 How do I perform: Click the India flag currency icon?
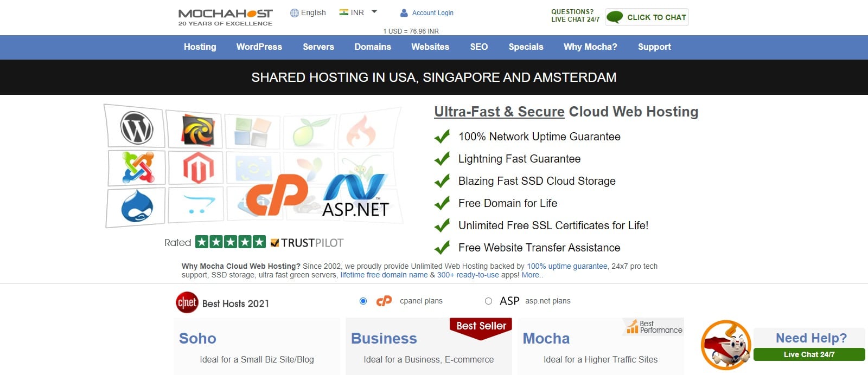coord(344,12)
